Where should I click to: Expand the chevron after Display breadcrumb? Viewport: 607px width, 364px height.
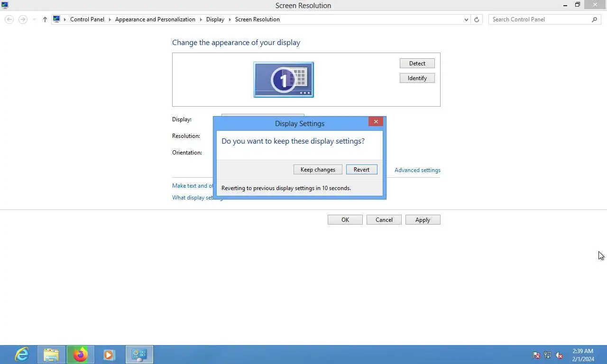point(230,19)
